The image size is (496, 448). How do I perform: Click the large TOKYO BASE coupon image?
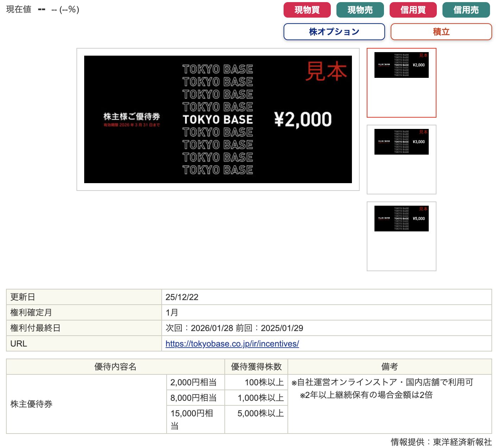[x=218, y=119]
